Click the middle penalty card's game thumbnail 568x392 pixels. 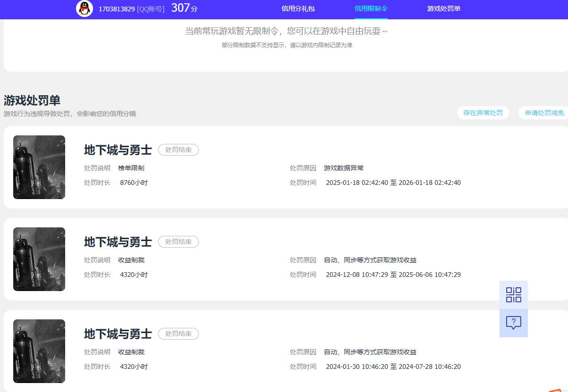coord(39,259)
